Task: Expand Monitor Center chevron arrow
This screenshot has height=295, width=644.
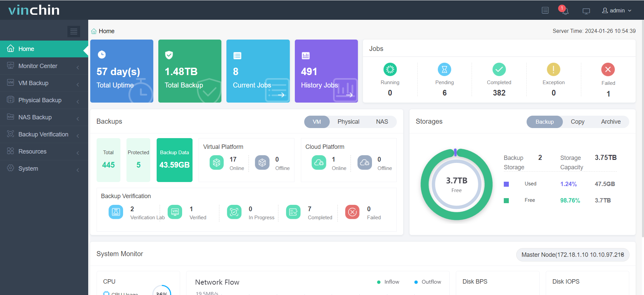Action: click(x=78, y=67)
